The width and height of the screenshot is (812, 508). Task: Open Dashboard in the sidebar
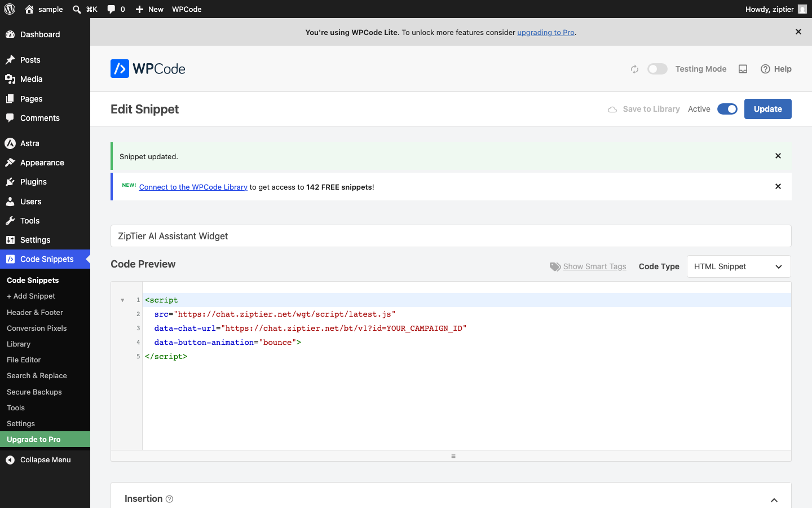coord(45,34)
